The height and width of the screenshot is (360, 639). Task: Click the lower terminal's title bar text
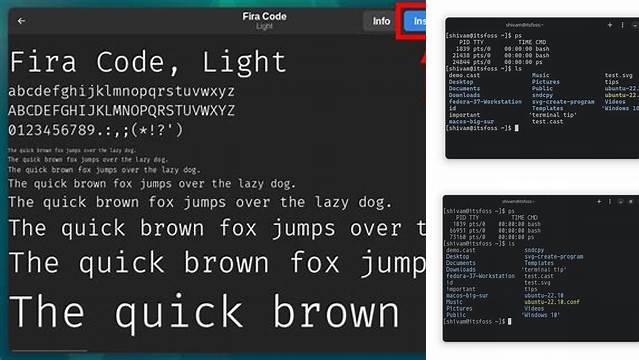click(518, 201)
